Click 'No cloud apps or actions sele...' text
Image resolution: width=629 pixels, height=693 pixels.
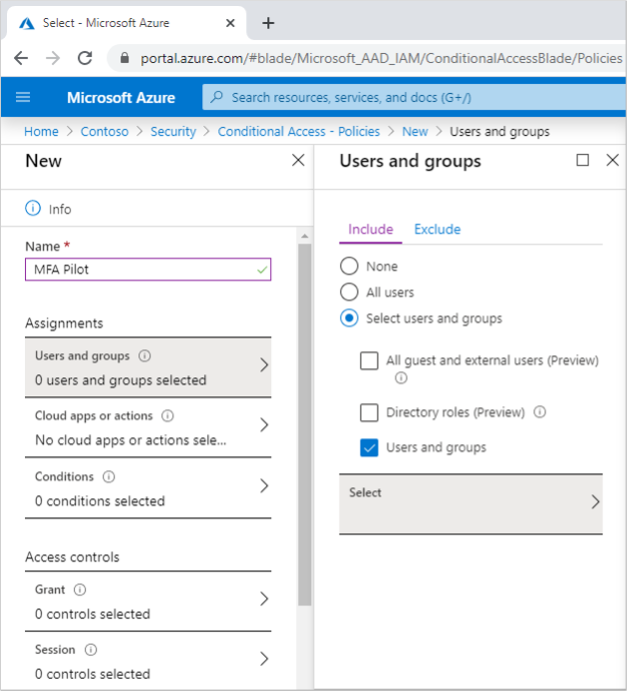pyautogui.click(x=130, y=441)
